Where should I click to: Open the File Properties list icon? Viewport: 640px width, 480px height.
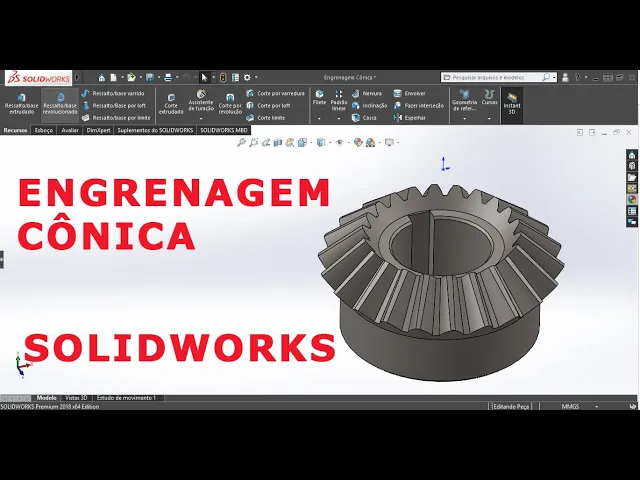coord(235,78)
